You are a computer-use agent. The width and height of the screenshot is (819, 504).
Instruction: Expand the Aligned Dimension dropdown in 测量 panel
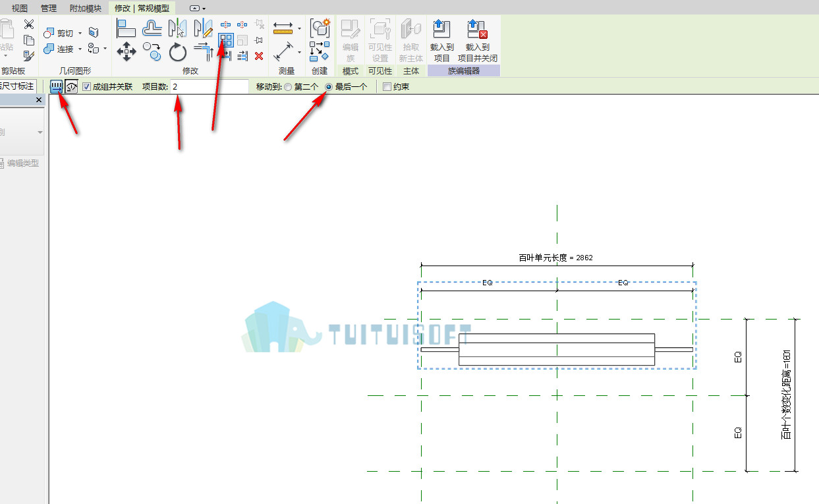click(299, 28)
